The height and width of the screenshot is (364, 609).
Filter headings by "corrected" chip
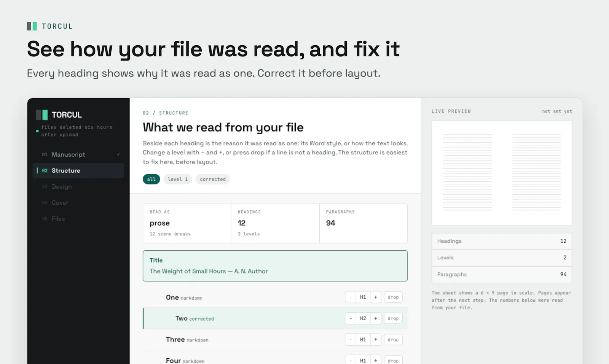pos(213,179)
